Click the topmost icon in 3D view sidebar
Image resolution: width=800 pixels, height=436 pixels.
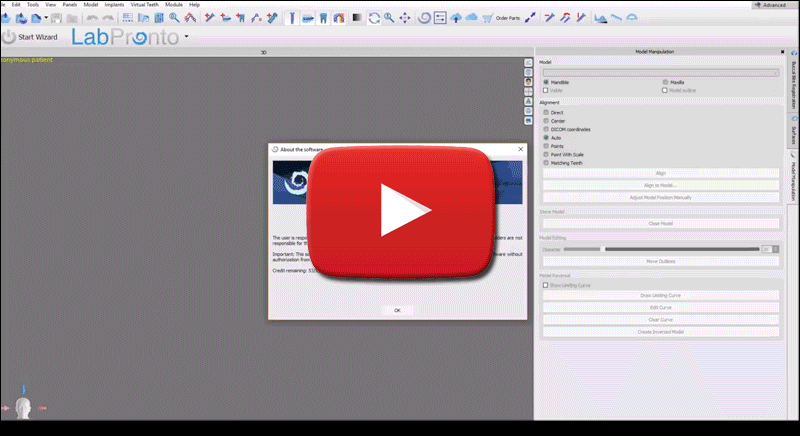[528, 62]
